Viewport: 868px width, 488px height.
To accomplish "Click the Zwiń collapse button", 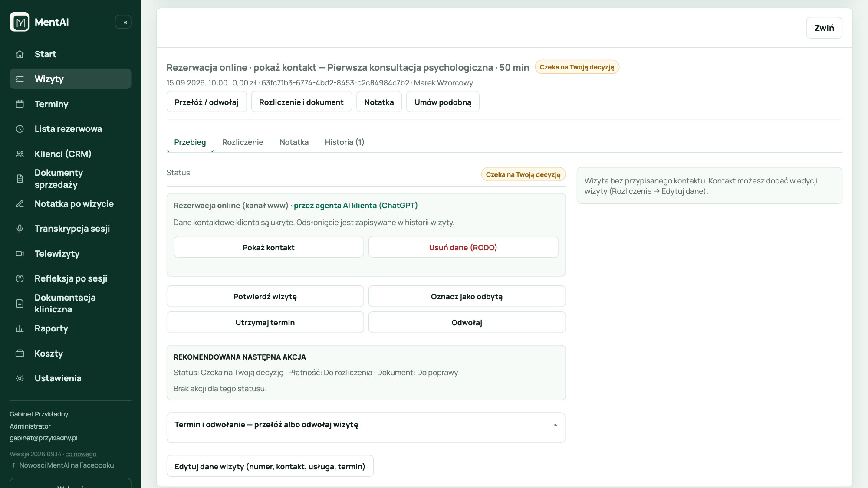I will click(824, 28).
